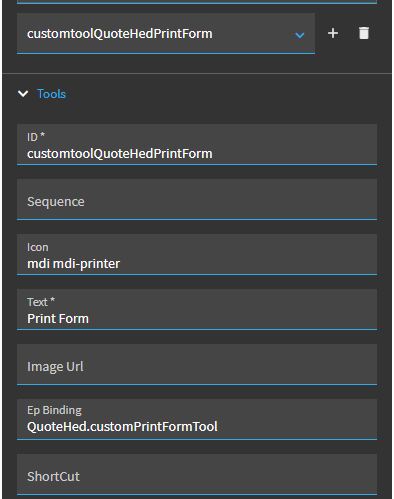Collapse the Tools section chevron
Image resolution: width=394 pixels, height=499 pixels.
click(x=23, y=94)
